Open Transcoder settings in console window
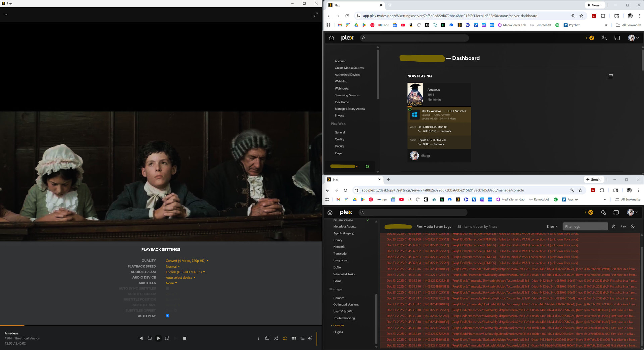The width and height of the screenshot is (644, 350). click(340, 254)
